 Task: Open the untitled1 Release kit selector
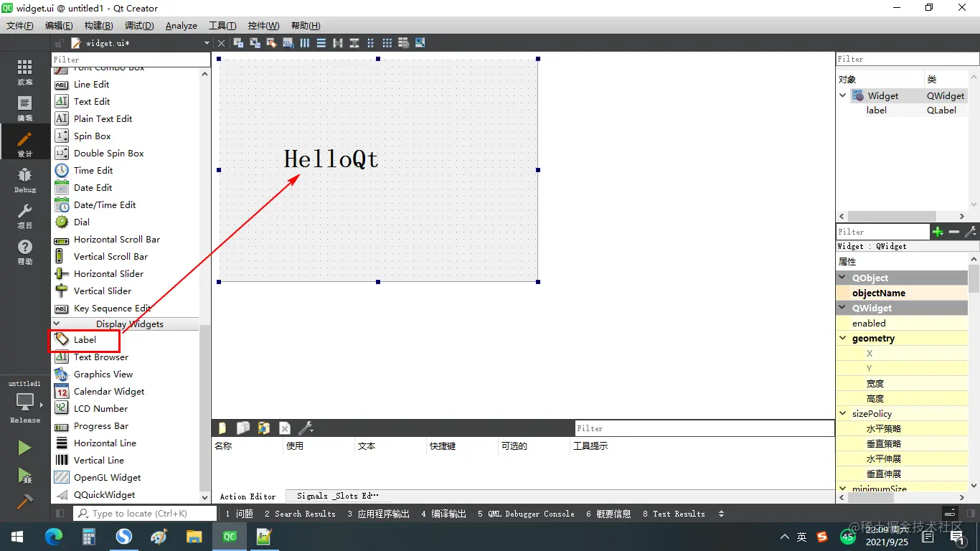25,402
